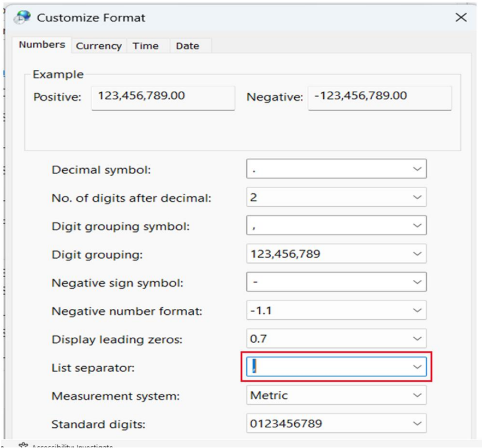
Task: Open the Measurement system dropdown
Action: pyautogui.click(x=418, y=395)
